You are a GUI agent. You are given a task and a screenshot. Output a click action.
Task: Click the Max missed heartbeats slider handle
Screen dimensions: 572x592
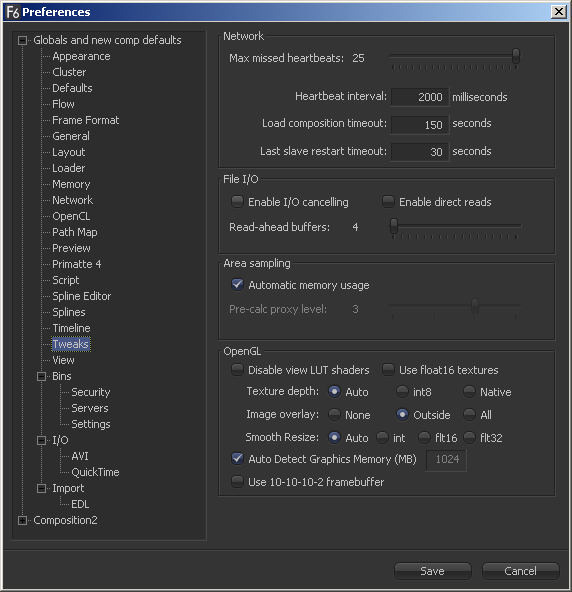click(516, 56)
